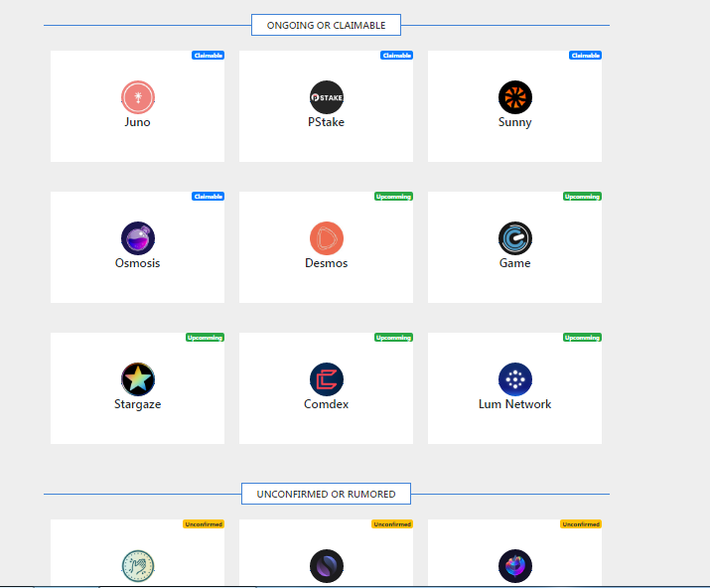Screen dimensions: 710x588
Task: Click the Game logo icon
Action: click(514, 238)
